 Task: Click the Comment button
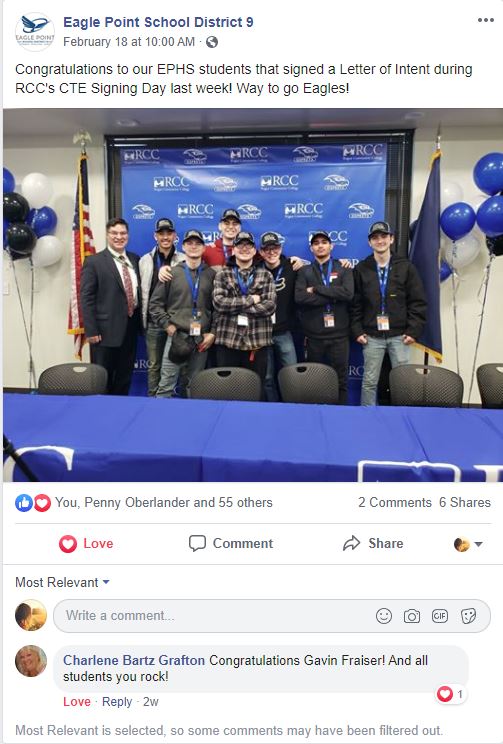(231, 543)
